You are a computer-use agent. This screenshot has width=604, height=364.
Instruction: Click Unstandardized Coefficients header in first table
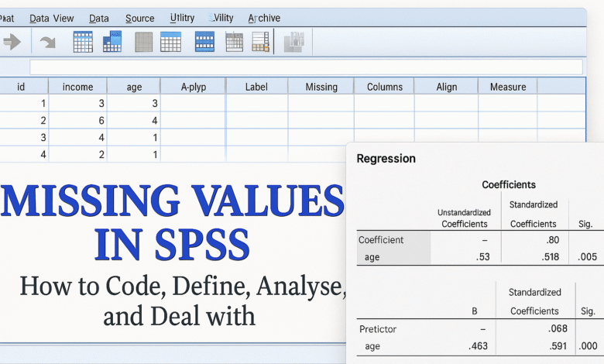click(x=464, y=218)
